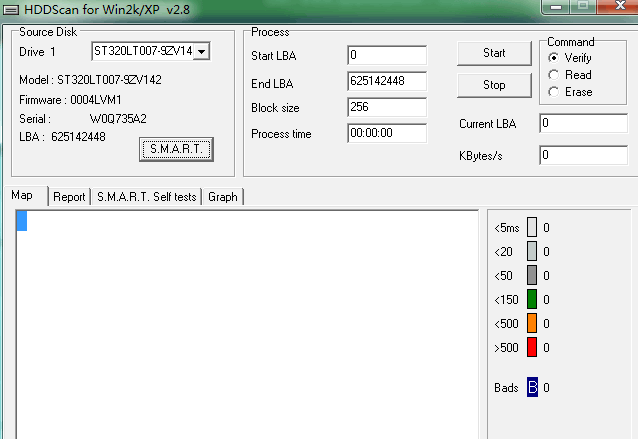Click the <20 gray legend swatch
The height and width of the screenshot is (439, 638).
(532, 251)
